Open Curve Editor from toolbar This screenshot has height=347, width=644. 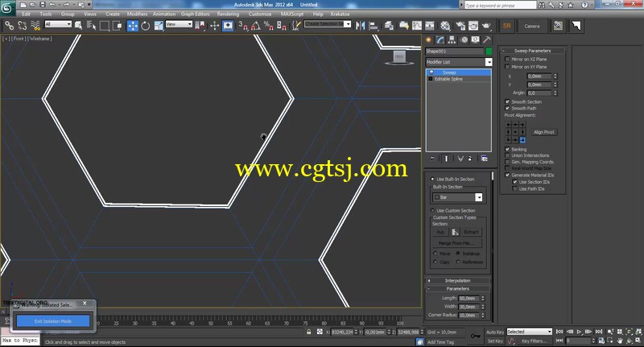(417, 26)
